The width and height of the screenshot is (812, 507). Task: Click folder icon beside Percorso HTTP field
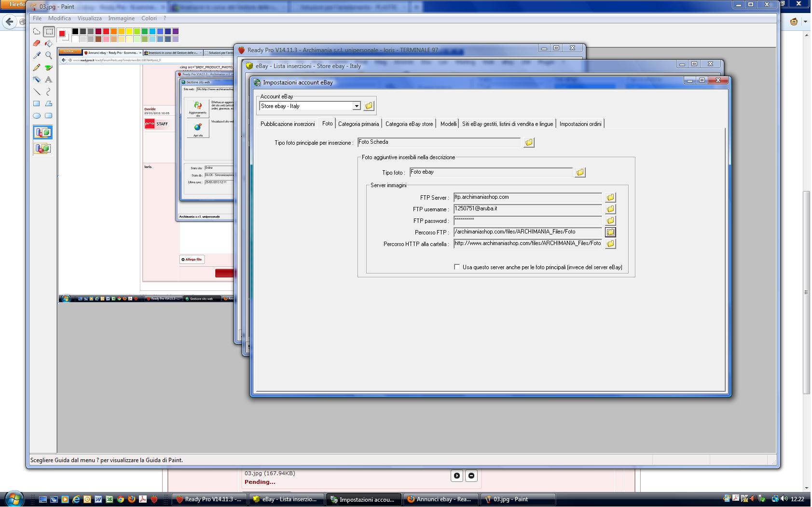pos(610,244)
